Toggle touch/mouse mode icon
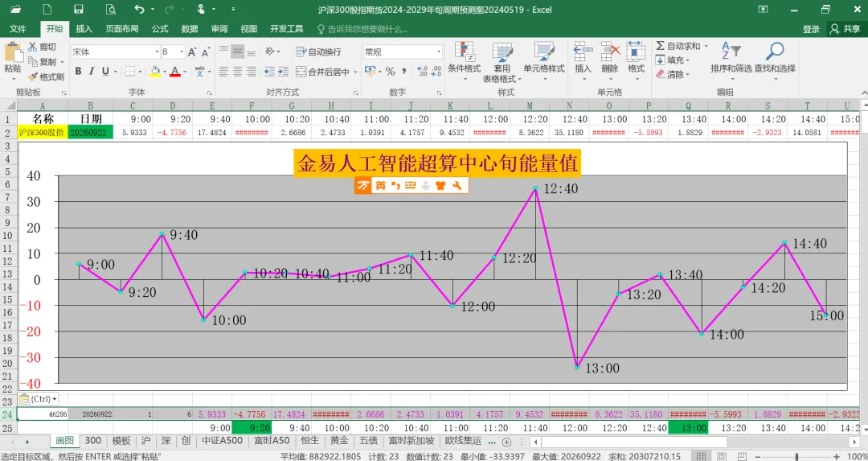Screen dimensions: 868x461 tap(202, 9)
